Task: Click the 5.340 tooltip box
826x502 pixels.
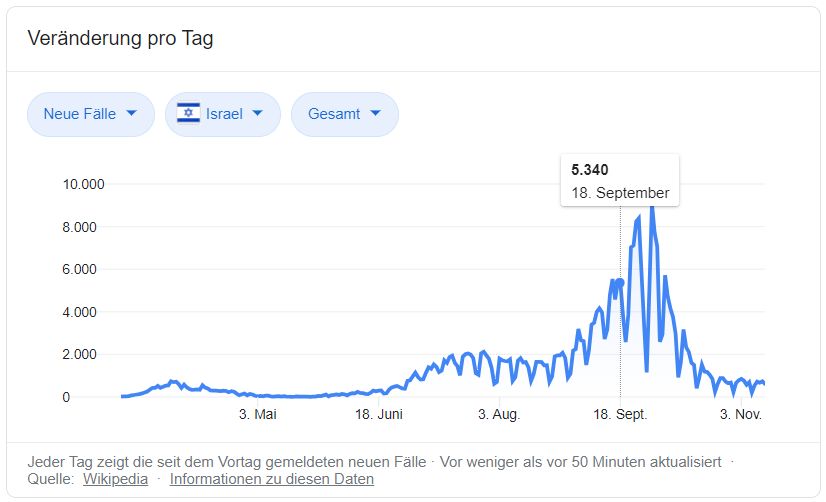Action: tap(620, 181)
